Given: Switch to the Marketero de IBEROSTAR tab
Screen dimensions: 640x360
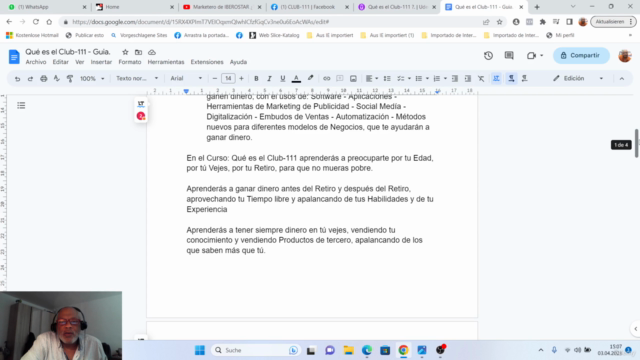Looking at the screenshot, I should pyautogui.click(x=222, y=7).
